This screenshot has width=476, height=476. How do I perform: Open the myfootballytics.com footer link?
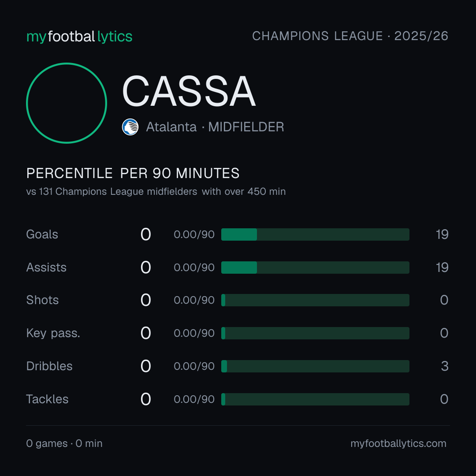tap(398, 443)
